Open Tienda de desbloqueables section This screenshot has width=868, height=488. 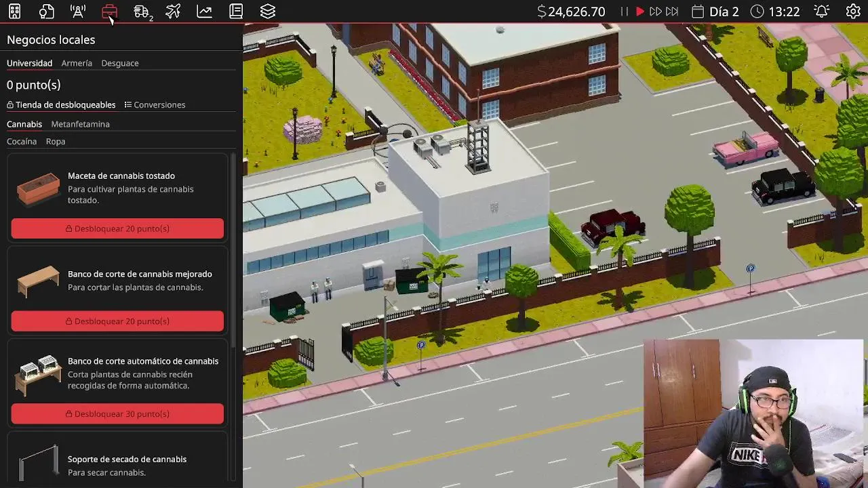[61, 105]
